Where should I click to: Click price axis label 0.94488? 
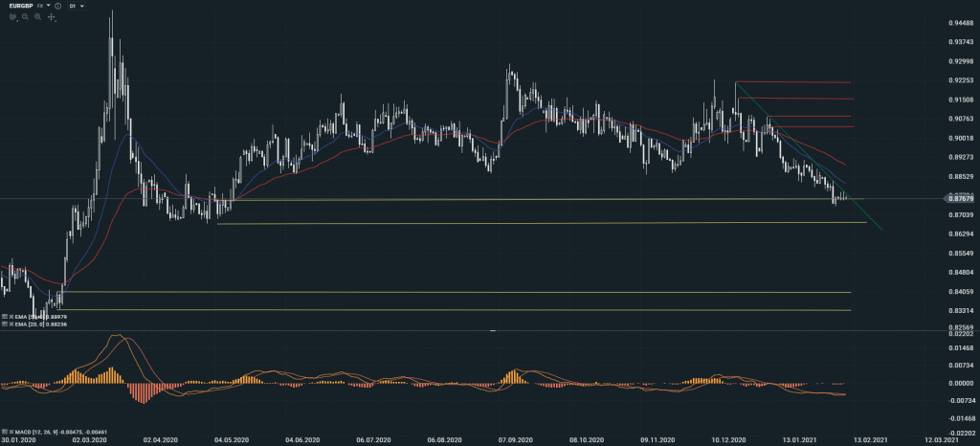click(960, 22)
